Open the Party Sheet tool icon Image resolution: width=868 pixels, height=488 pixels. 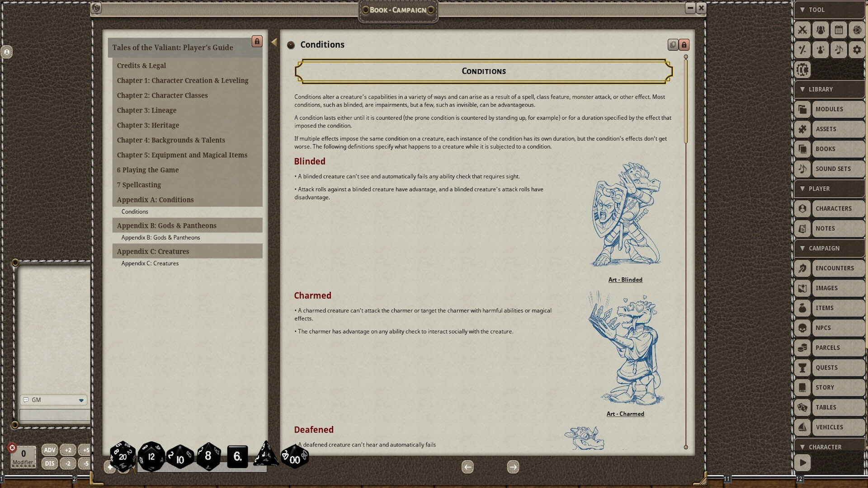pos(820,30)
